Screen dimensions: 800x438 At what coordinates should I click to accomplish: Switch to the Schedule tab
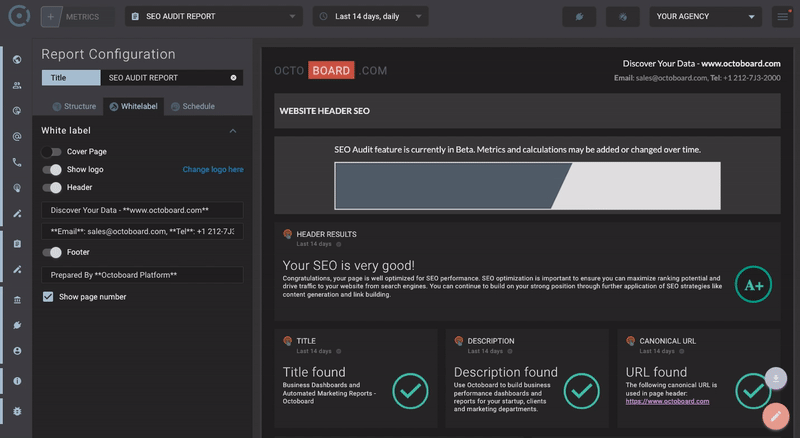193,106
